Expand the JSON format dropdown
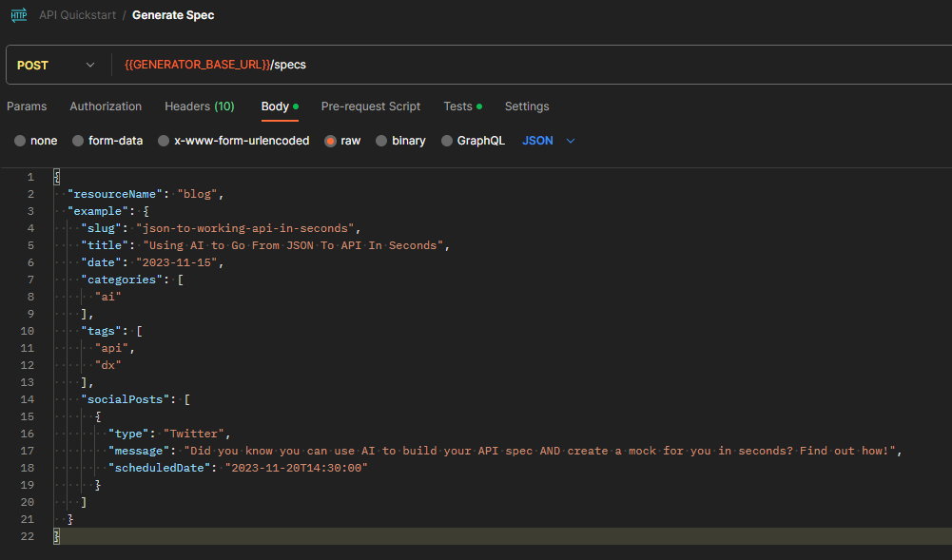 click(549, 141)
